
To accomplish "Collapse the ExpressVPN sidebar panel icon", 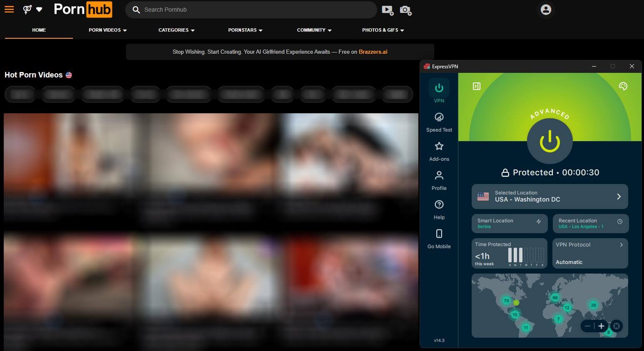I will click(x=477, y=86).
